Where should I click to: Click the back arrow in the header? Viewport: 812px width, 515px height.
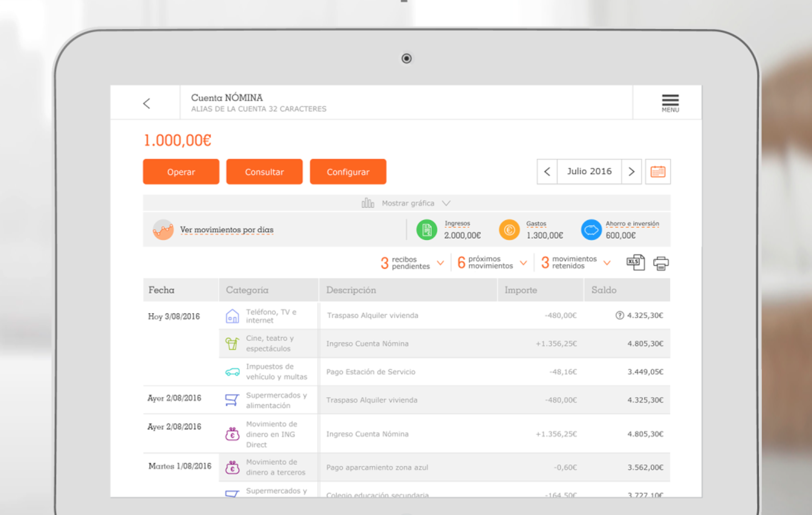[x=147, y=103]
